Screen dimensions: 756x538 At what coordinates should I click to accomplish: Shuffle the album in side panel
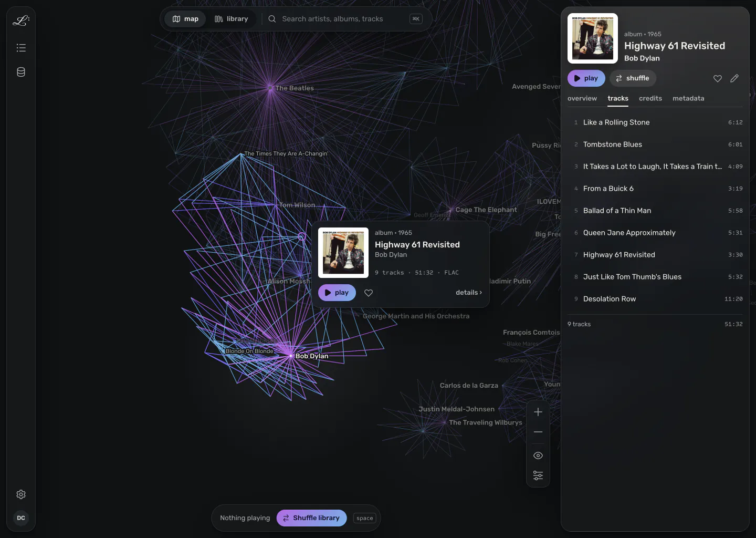pos(633,78)
